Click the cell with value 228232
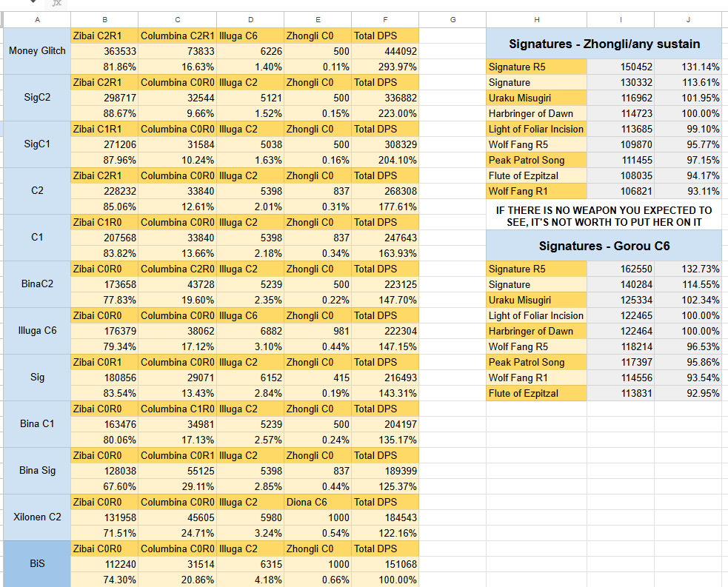The height and width of the screenshot is (587, 728). coord(104,191)
